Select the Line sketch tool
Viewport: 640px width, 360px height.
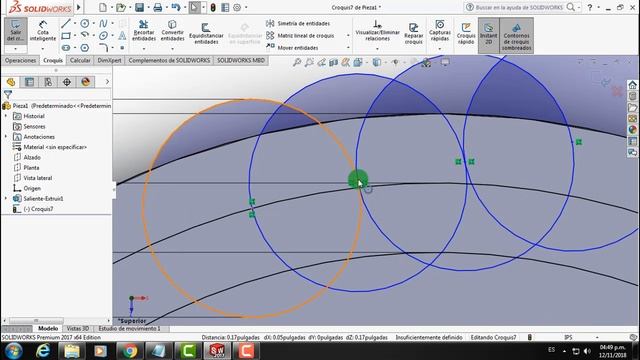(66, 23)
